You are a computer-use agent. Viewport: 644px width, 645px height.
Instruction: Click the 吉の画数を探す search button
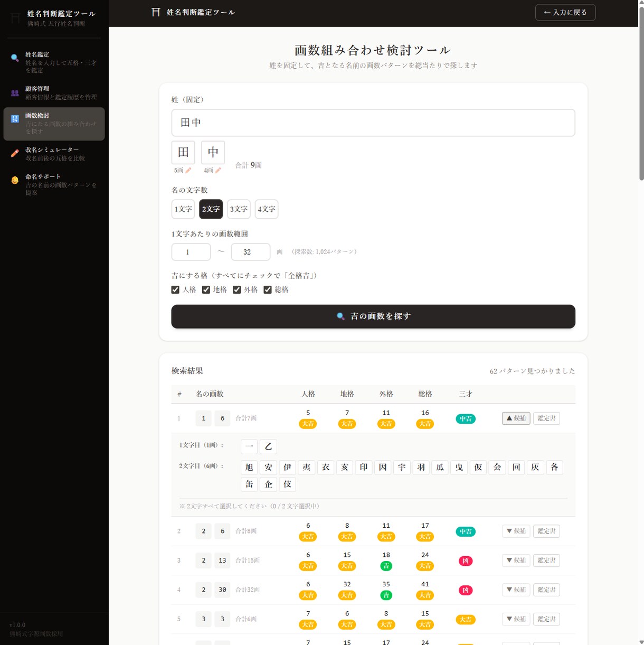(x=373, y=316)
